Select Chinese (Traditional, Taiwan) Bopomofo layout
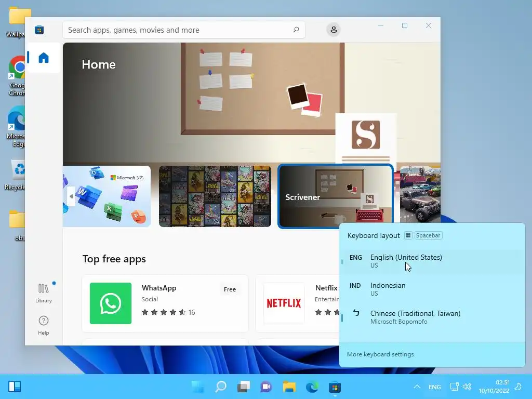 click(432, 317)
